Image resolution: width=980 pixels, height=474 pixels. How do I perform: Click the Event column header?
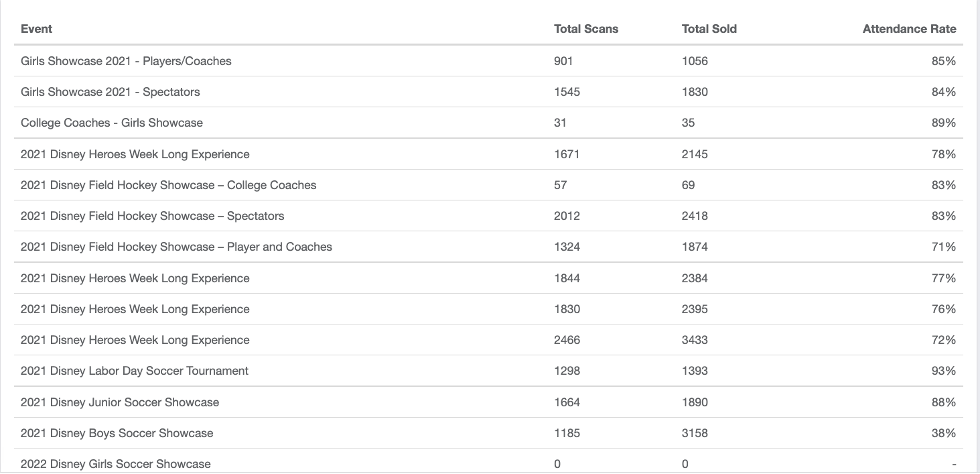tap(36, 29)
